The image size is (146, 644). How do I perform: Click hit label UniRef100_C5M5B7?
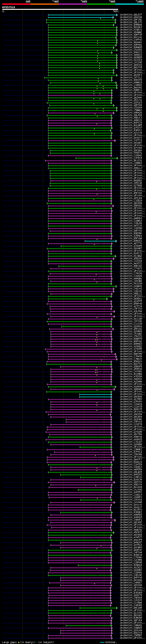(x=131, y=636)
